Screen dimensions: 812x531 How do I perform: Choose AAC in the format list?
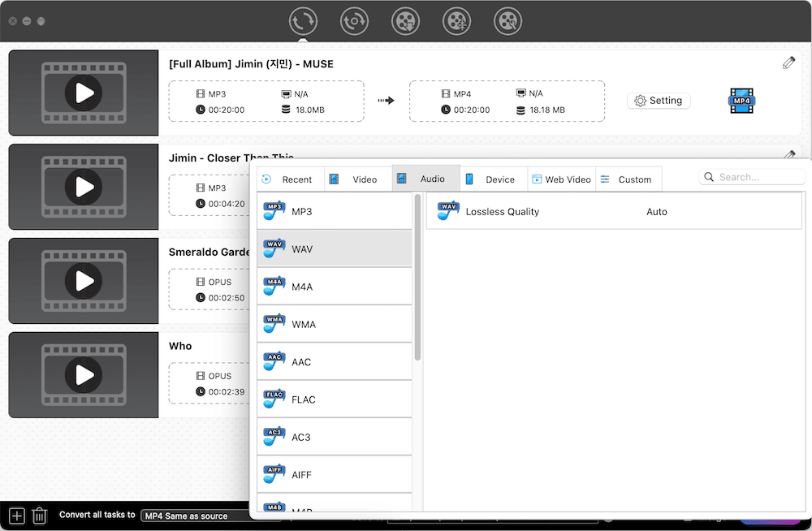point(335,362)
